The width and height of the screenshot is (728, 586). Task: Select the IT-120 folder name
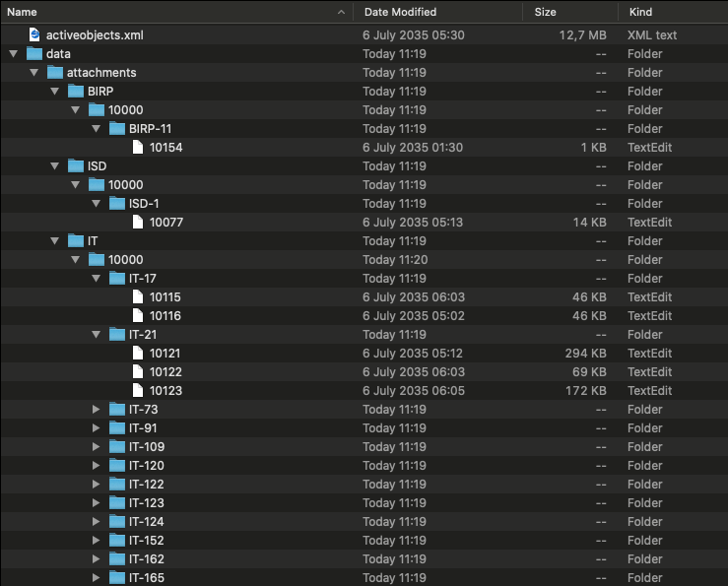click(146, 466)
